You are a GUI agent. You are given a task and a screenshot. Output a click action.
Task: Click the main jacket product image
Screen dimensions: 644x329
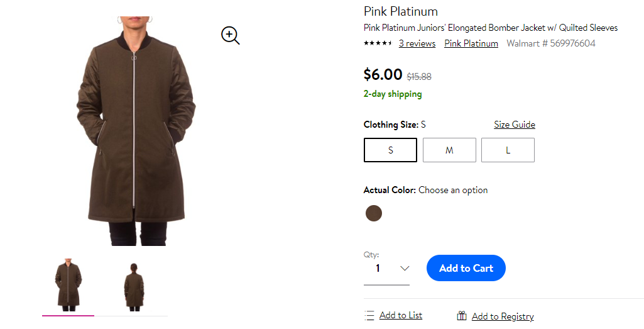(x=136, y=131)
